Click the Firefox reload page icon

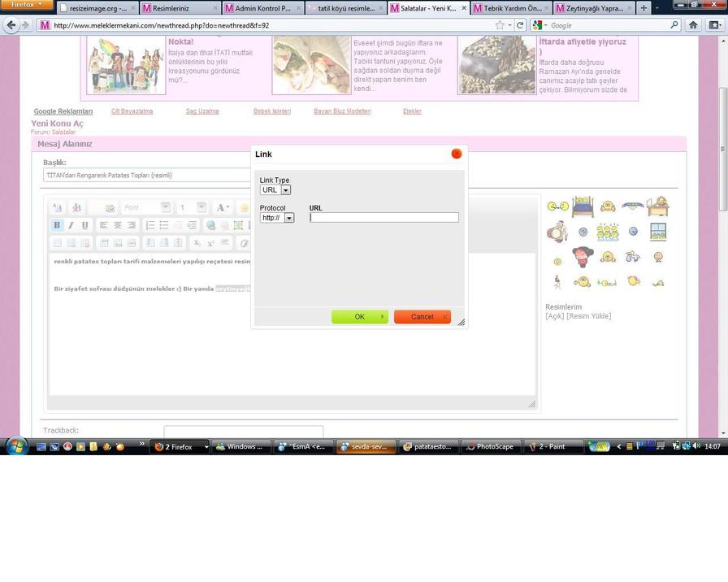click(521, 25)
